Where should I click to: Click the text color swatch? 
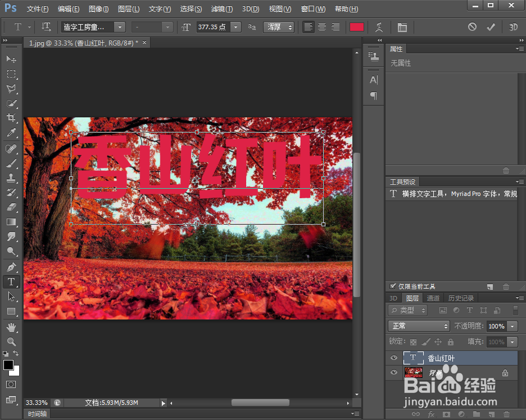[357, 27]
